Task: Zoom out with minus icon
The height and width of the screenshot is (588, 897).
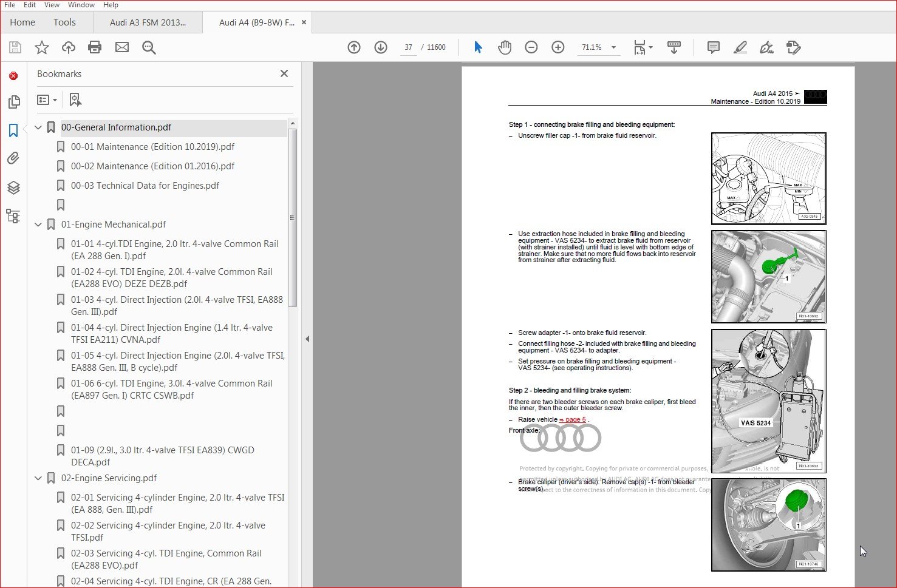Action: (531, 47)
